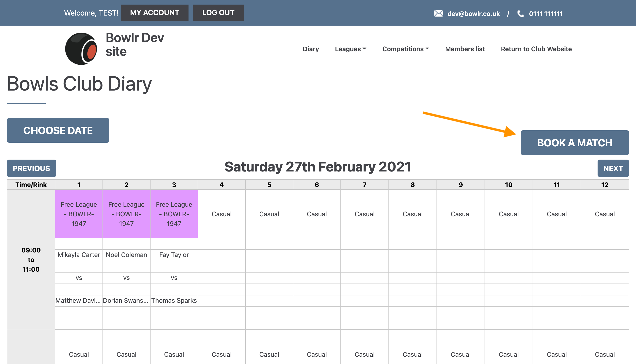The image size is (636, 364).
Task: Click the dev@bowlr.co.uk email address
Action: (x=473, y=14)
